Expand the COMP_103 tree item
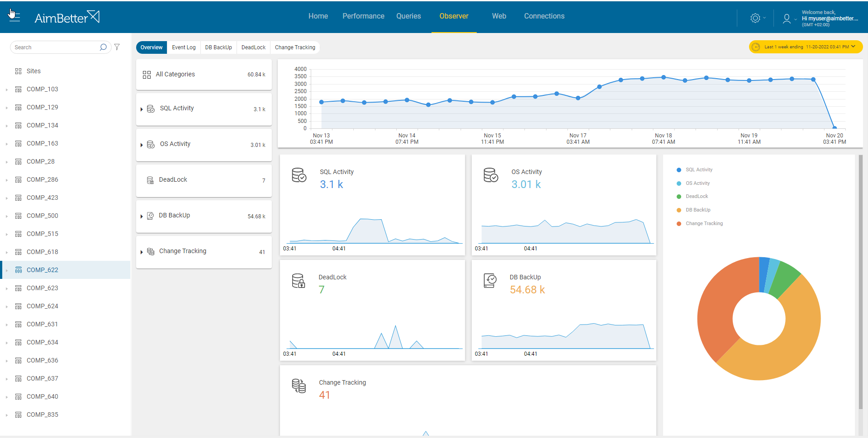This screenshot has width=868, height=438. coord(6,89)
